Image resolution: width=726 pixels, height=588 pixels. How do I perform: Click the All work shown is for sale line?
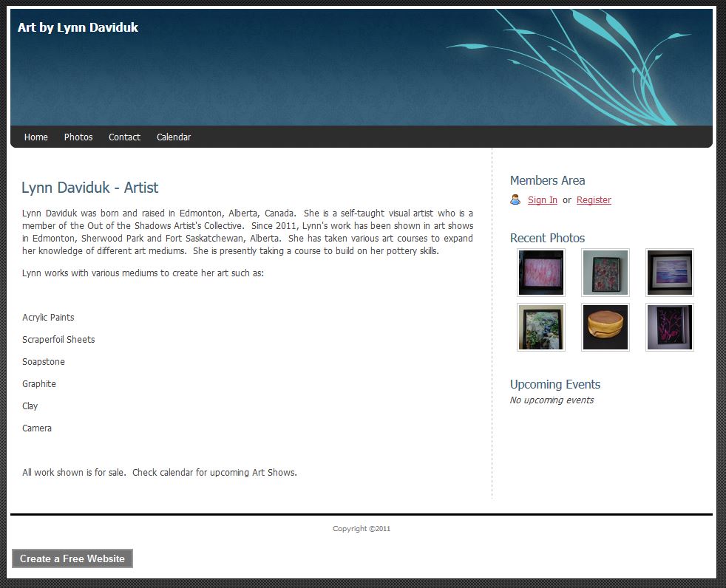pyautogui.click(x=159, y=472)
